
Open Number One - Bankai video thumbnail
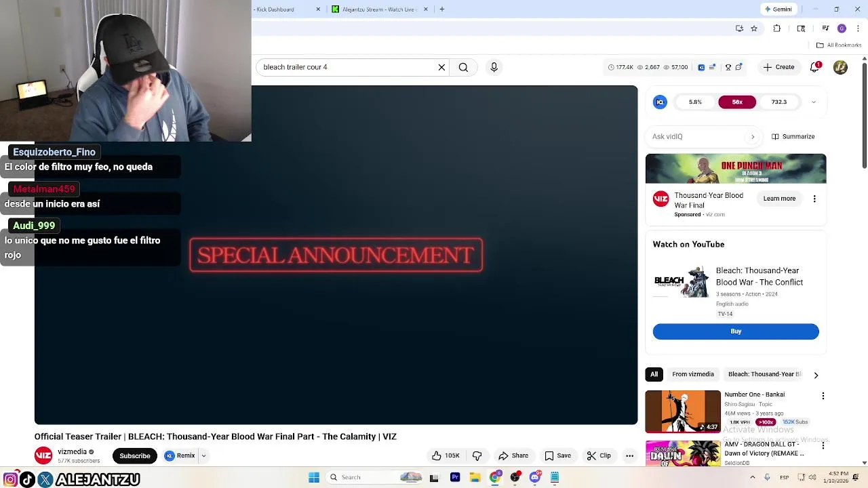tap(683, 411)
